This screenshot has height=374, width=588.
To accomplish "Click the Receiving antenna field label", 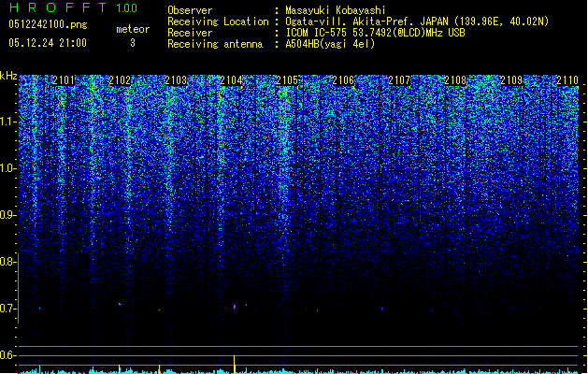I will click(x=215, y=44).
